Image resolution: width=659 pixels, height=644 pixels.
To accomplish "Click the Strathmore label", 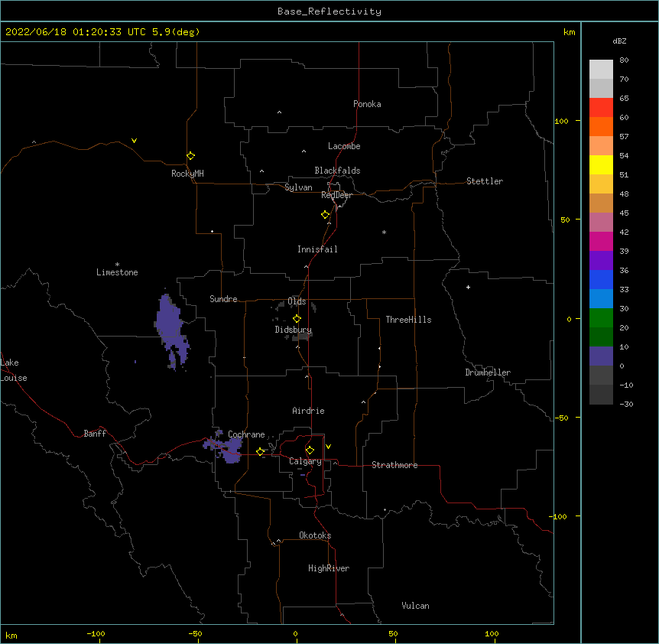I will 394,465.
